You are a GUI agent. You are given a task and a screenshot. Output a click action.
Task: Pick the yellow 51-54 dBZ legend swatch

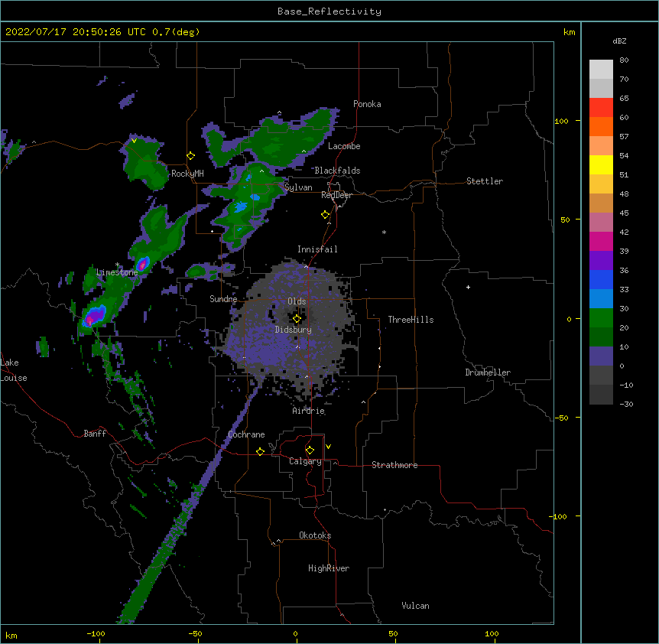[x=601, y=165]
